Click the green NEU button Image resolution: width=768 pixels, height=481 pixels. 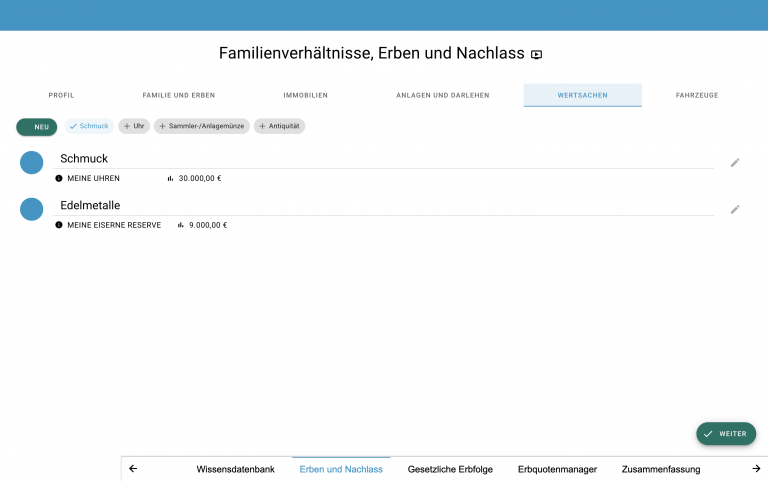37,127
